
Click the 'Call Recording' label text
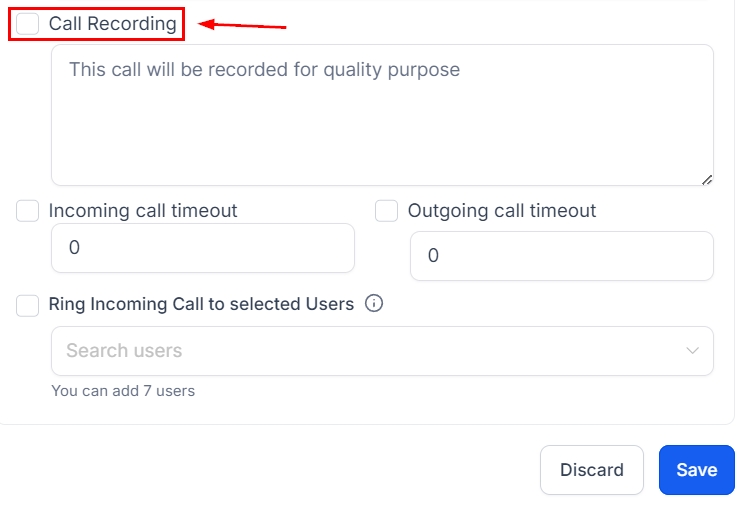pos(112,24)
